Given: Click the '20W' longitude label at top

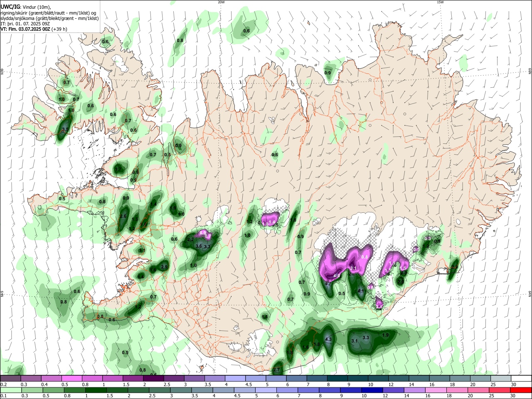Looking at the screenshot, I should tap(221, 2).
